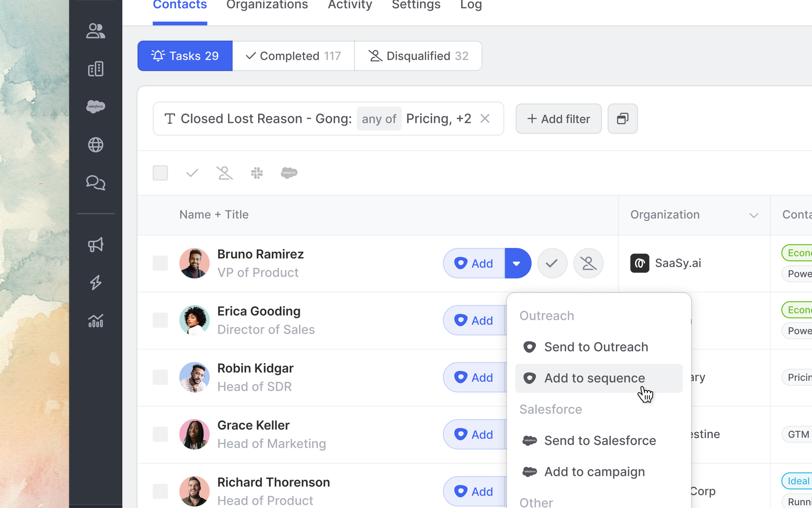This screenshot has width=812, height=508.
Task: Open the 'any of' filter operator selector
Action: pyautogui.click(x=379, y=119)
